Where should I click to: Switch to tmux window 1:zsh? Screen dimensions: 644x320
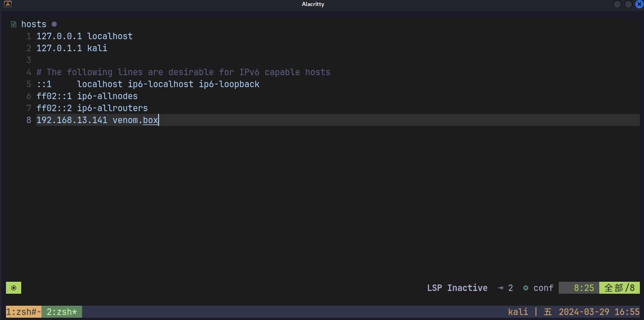pos(24,312)
